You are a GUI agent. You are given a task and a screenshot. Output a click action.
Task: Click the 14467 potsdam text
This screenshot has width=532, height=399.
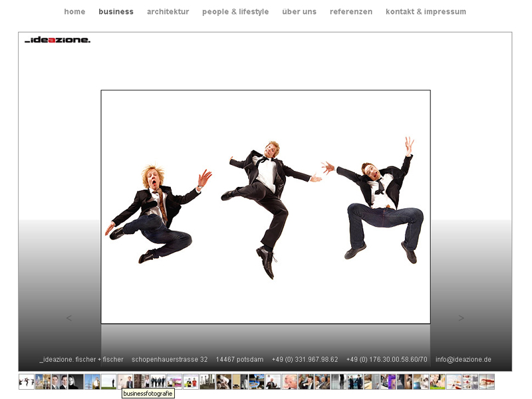pos(239,359)
